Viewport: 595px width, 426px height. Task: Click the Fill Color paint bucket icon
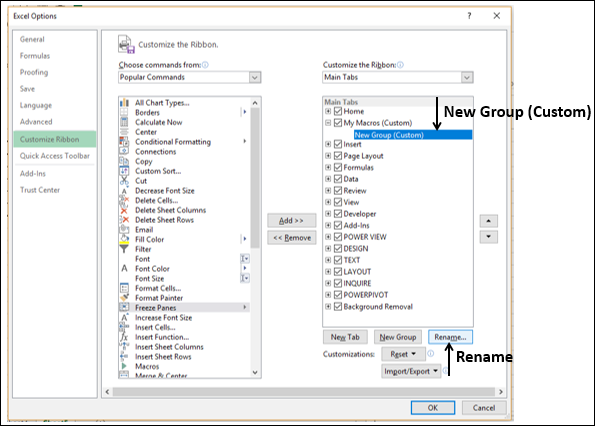(x=124, y=239)
